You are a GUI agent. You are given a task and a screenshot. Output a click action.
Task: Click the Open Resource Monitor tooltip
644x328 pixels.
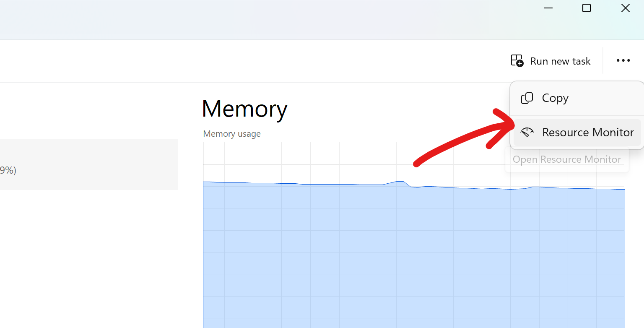[x=567, y=160]
